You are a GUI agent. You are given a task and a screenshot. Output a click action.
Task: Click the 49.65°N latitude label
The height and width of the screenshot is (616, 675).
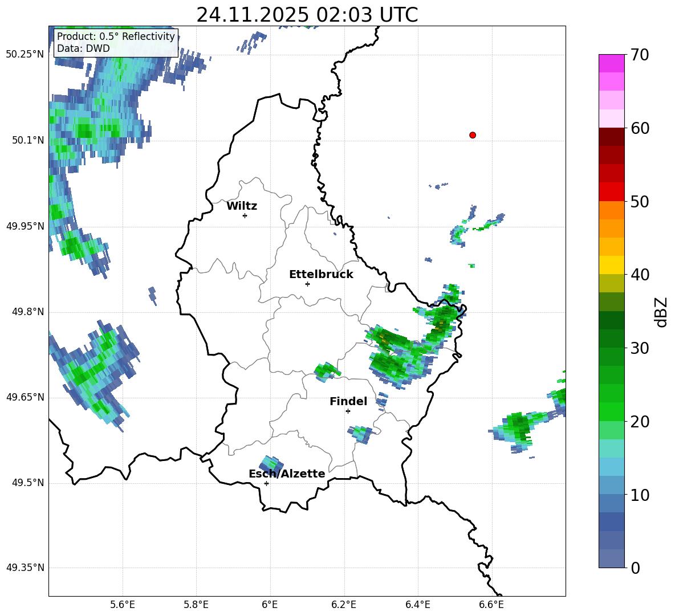tap(25, 397)
